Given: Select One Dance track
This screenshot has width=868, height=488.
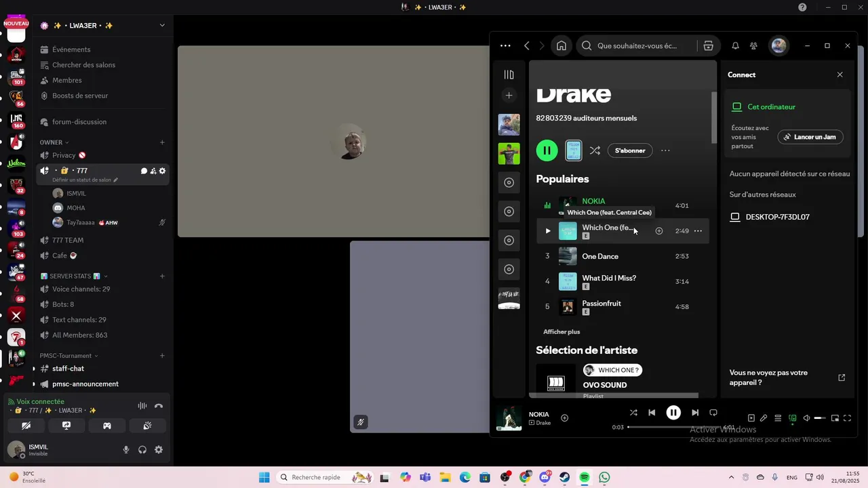Looking at the screenshot, I should point(623,256).
